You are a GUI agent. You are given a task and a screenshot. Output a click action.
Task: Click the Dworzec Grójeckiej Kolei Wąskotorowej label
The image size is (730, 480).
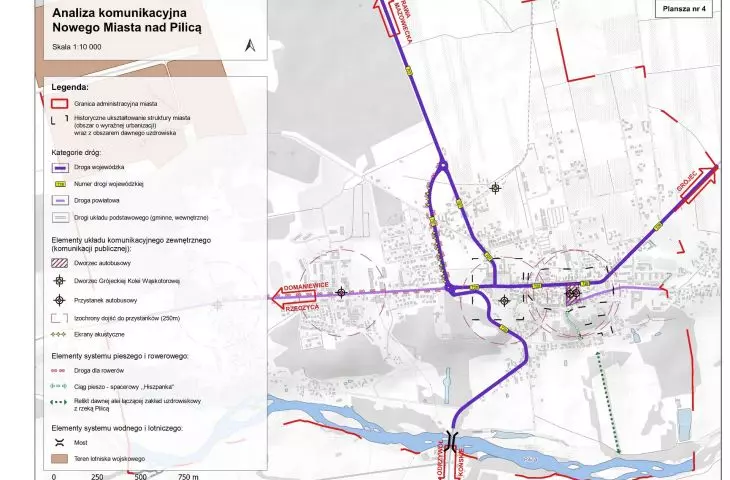[x=127, y=281]
